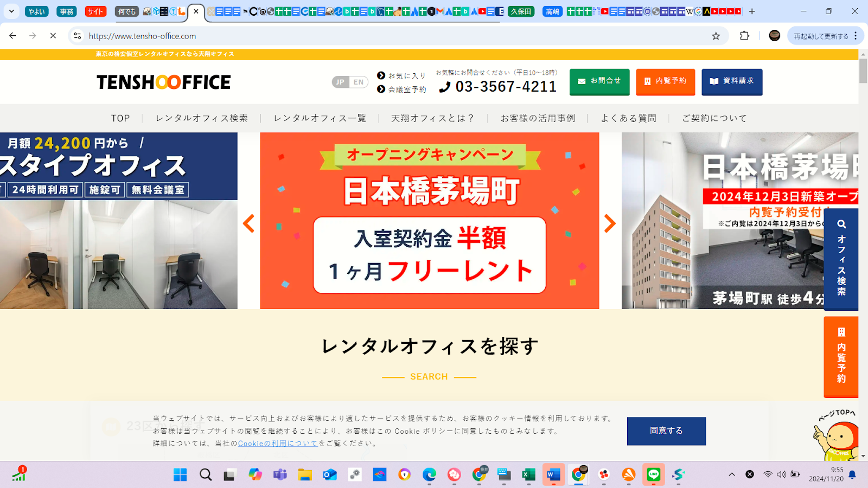Switch site language to EN

(x=359, y=82)
